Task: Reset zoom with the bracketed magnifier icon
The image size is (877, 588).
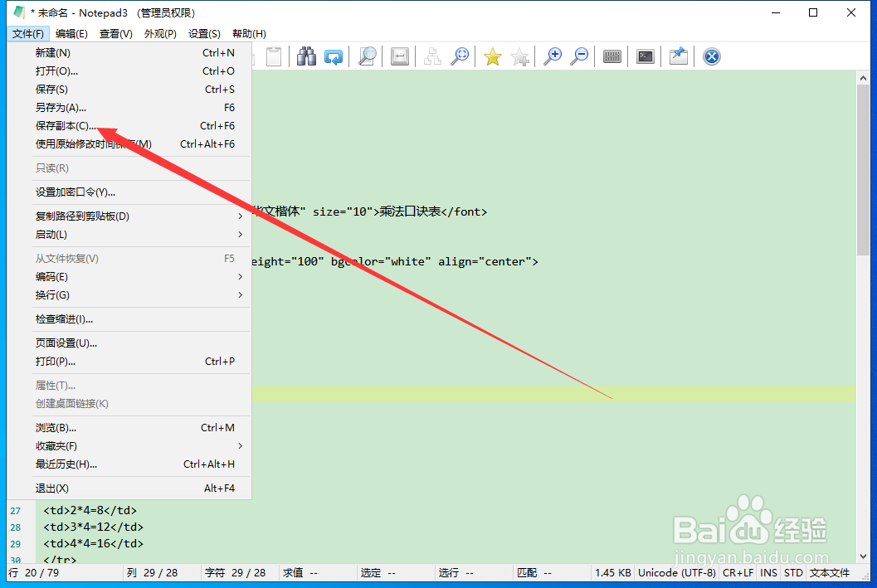Action: tap(460, 56)
